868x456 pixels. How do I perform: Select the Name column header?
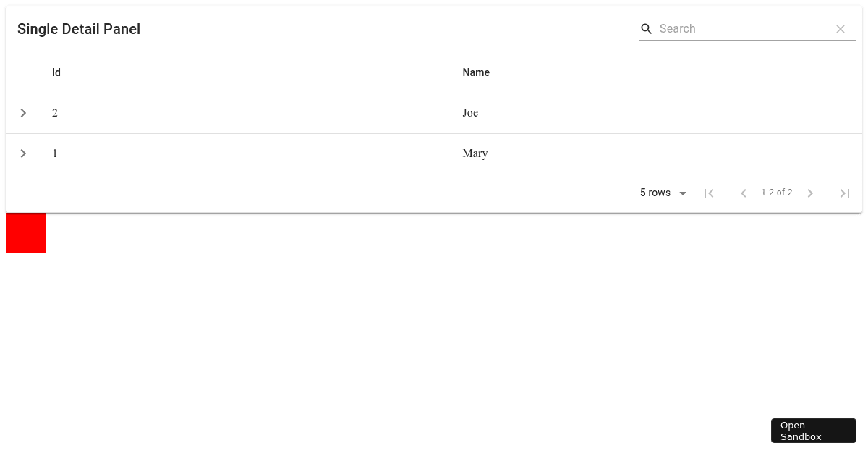pyautogui.click(x=476, y=72)
